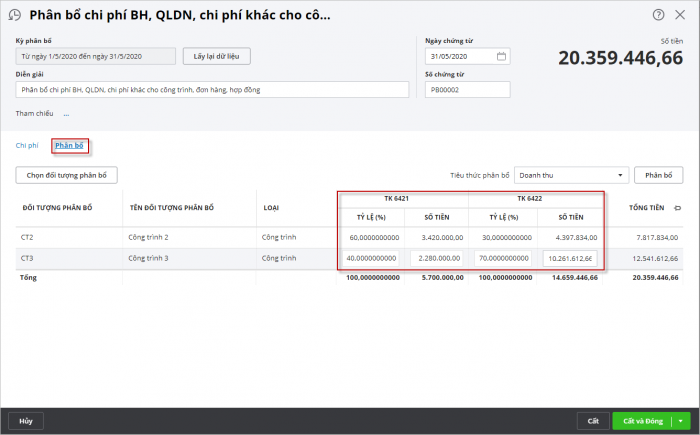Screen dimensions: 700x435
Task: Open the Cất và Đóng dropdown arrow
Action: (681, 421)
